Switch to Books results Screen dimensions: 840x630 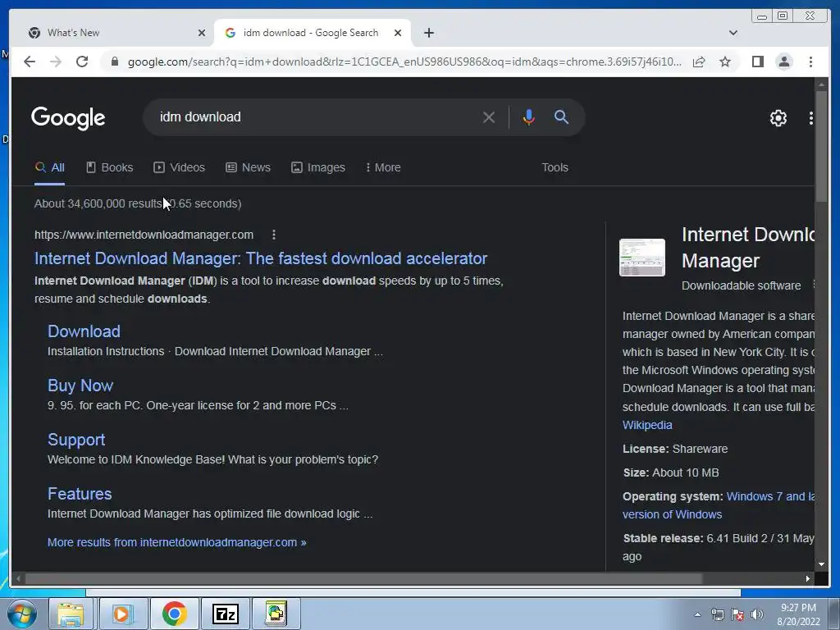pyautogui.click(x=109, y=167)
